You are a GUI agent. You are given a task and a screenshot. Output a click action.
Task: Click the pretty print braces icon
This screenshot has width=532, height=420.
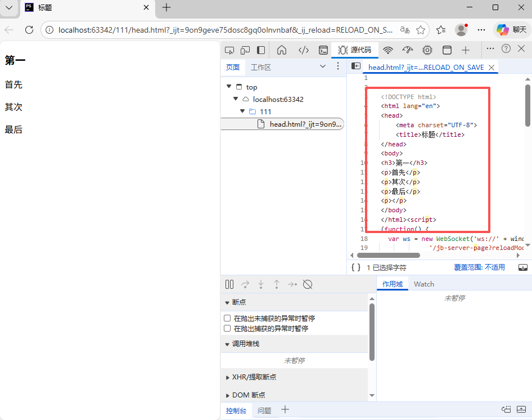[x=356, y=267]
